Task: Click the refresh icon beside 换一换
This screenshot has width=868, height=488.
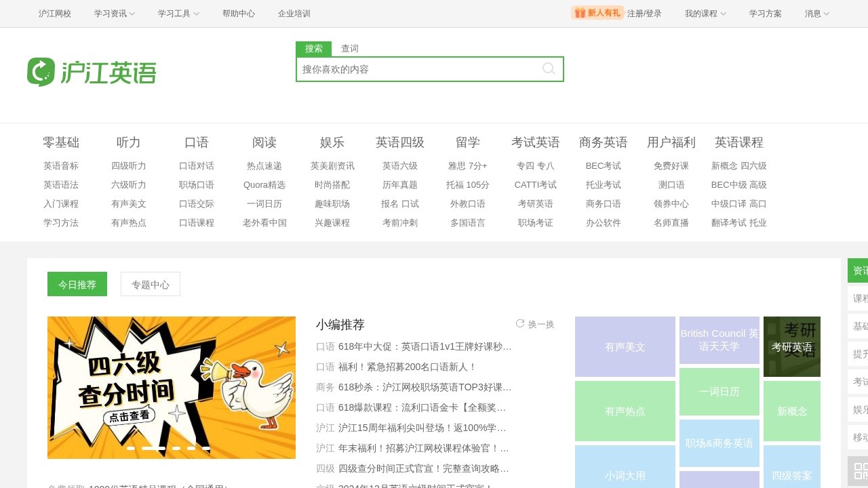Action: [520, 323]
